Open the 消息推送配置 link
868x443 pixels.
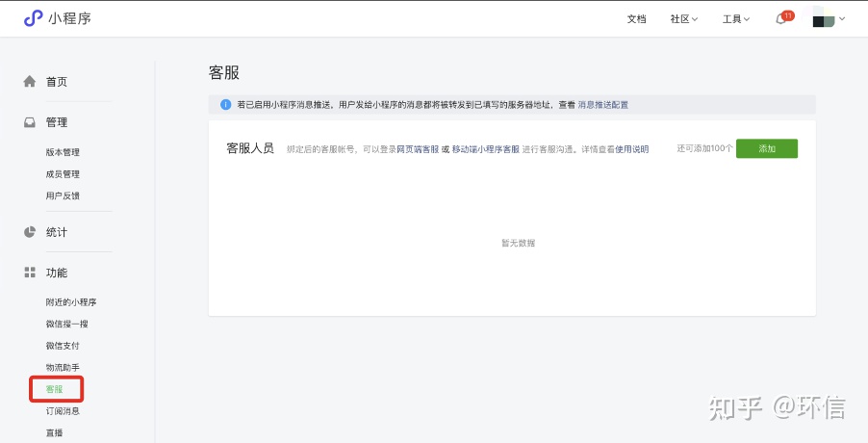point(602,104)
